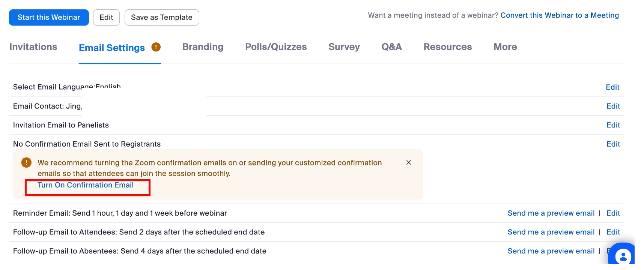This screenshot has height=270, width=644.
Task: Click the Email Settings warning icon
Action: pyautogui.click(x=156, y=47)
